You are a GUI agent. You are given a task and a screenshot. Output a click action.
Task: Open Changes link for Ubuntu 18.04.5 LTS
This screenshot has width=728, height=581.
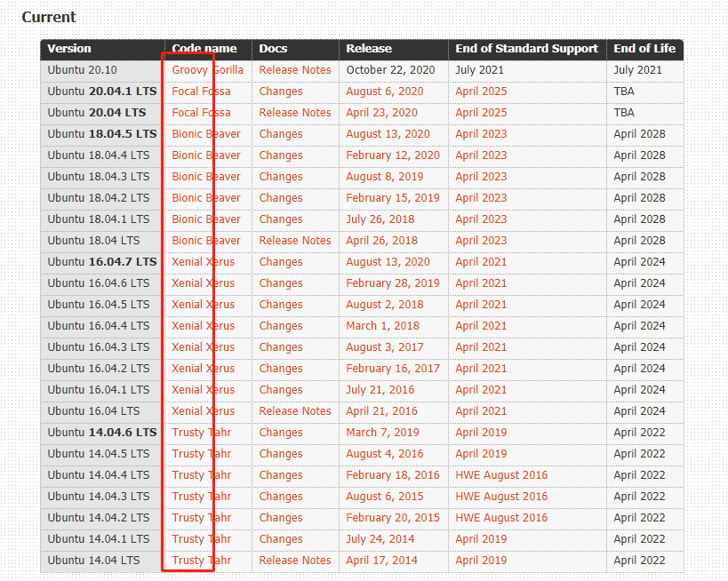[x=280, y=134]
